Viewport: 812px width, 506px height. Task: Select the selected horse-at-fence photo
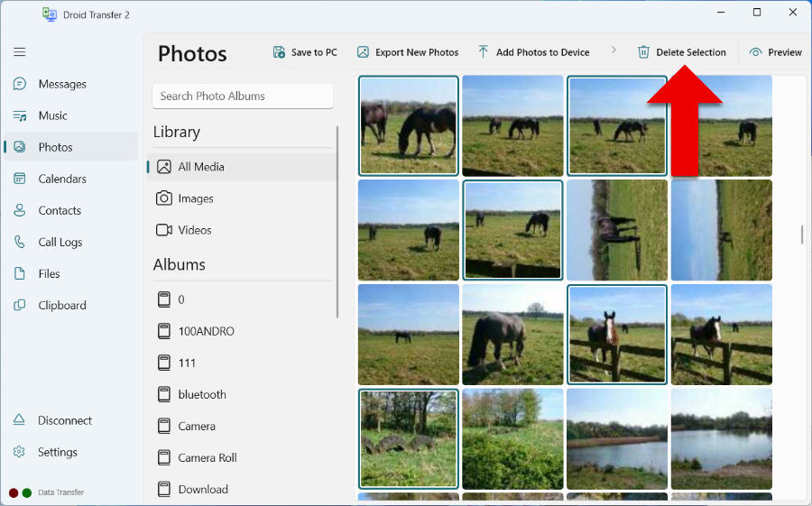(x=617, y=334)
